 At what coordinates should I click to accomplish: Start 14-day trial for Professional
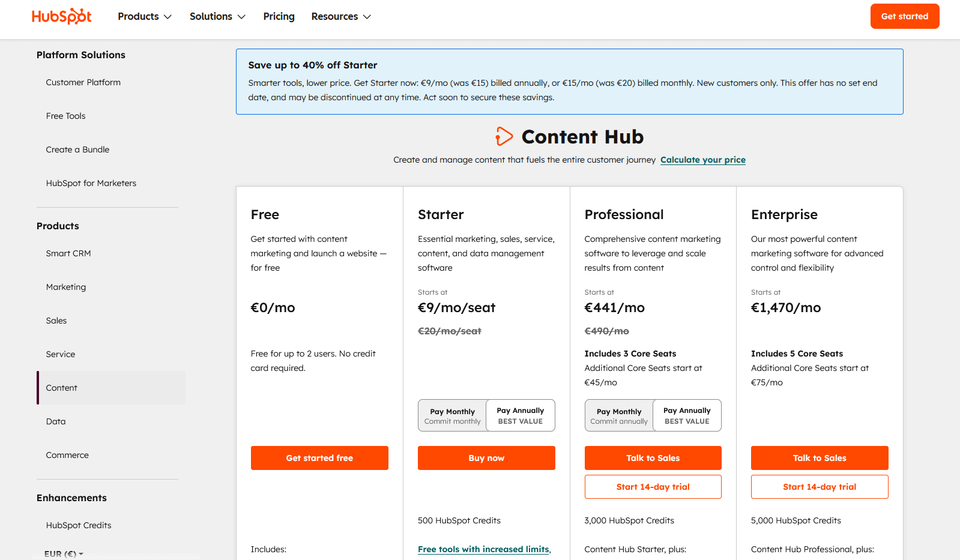pyautogui.click(x=653, y=487)
